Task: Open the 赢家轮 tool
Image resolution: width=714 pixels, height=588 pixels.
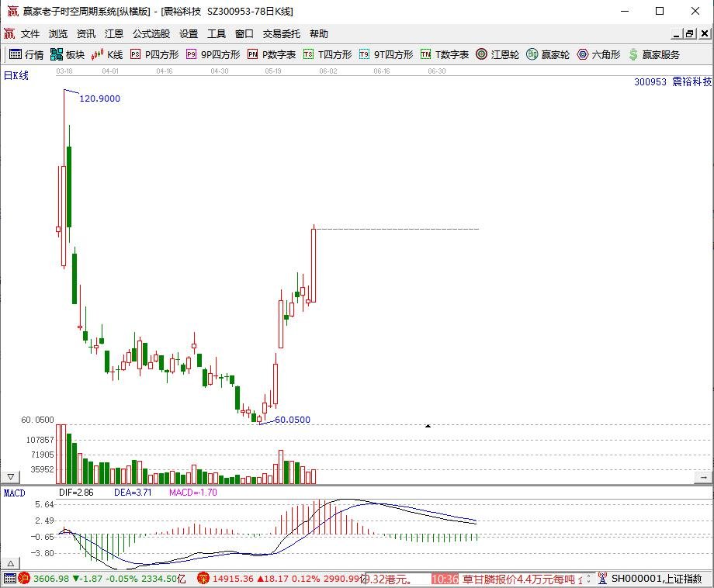Action: pyautogui.click(x=548, y=54)
